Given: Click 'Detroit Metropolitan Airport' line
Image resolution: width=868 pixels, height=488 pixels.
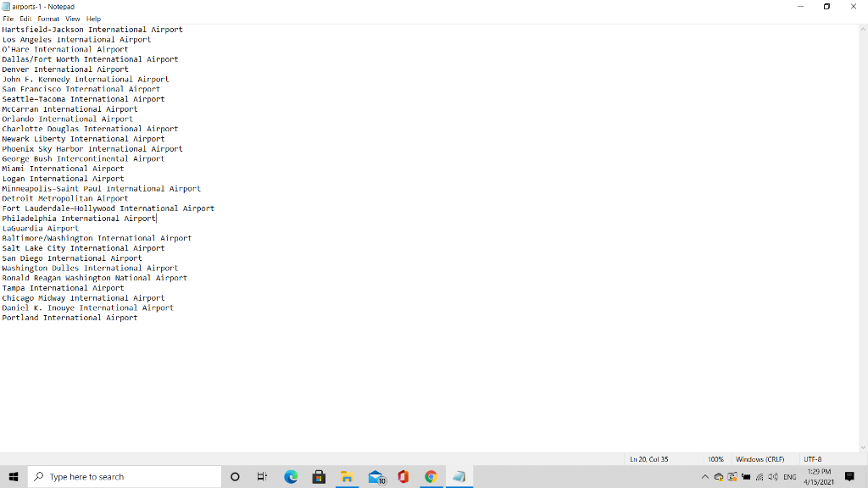Looking at the screenshot, I should click(64, 199).
